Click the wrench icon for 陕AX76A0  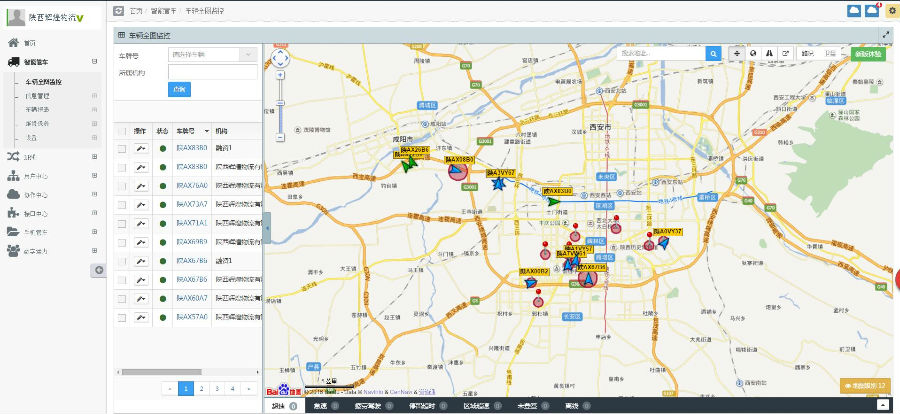[x=141, y=186]
